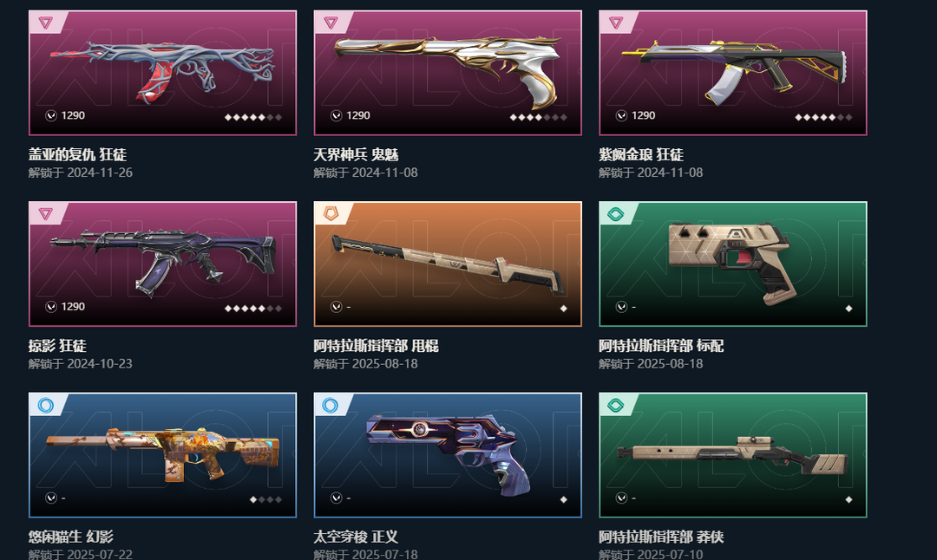
Task: Click the pink tier icon on 天界神兵 鬼魅 card
Action: tap(331, 23)
